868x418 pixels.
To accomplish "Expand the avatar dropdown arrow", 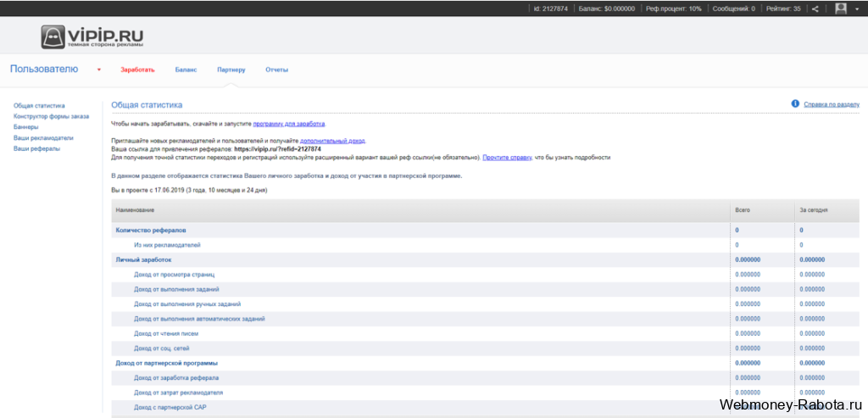I will (x=856, y=8).
